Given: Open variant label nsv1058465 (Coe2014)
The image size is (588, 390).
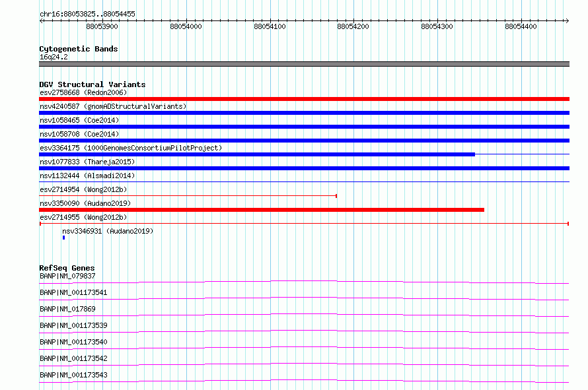Looking at the screenshot, I should (x=79, y=120).
